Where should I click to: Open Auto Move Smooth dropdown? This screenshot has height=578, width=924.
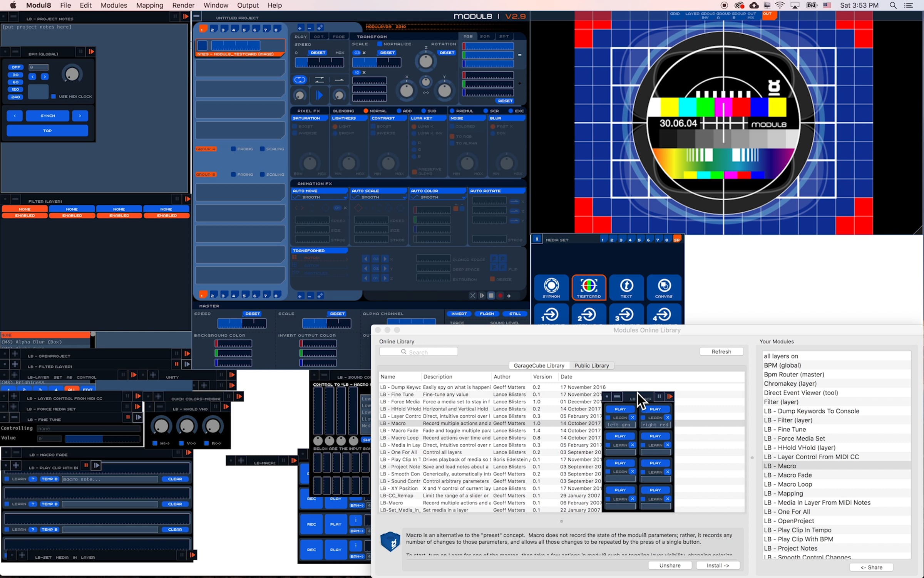(320, 197)
